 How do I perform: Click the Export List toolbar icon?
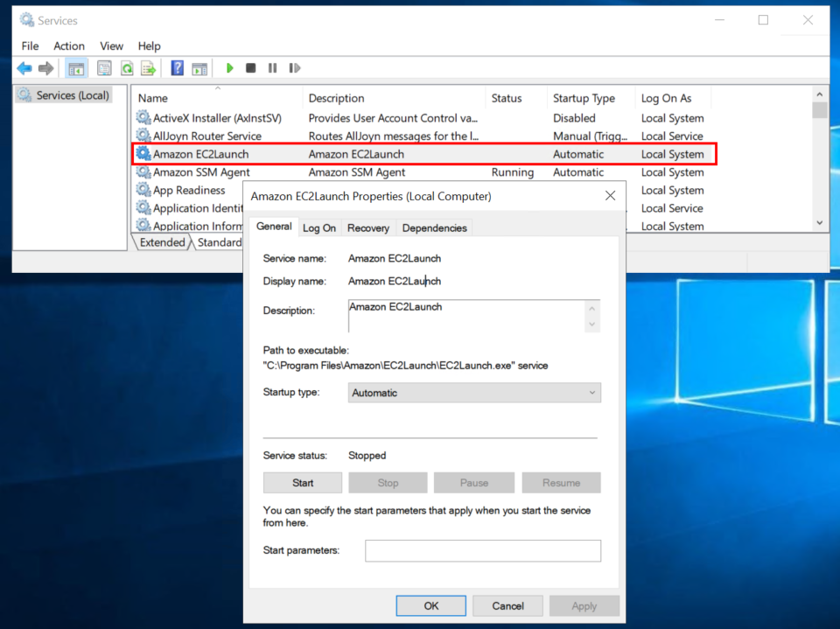pyautogui.click(x=149, y=68)
